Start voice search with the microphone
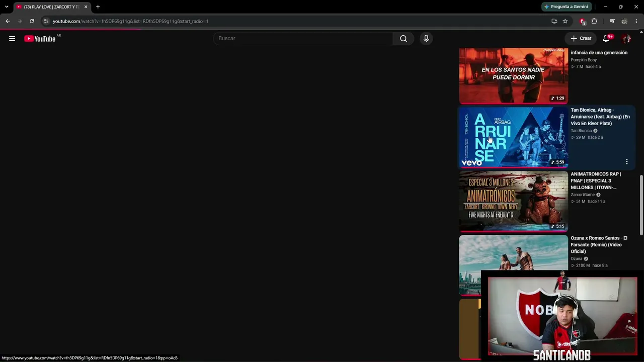This screenshot has width=644, height=362. [x=426, y=39]
